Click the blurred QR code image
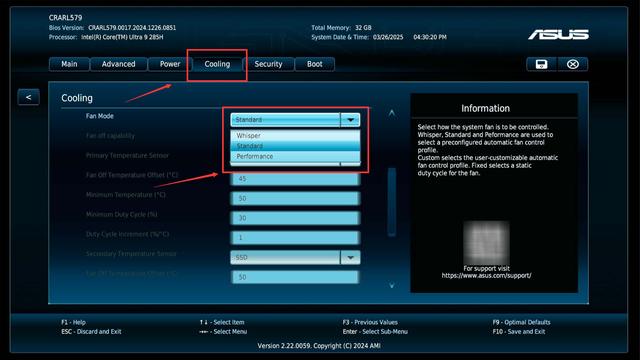The height and width of the screenshot is (360, 640). (x=486, y=242)
